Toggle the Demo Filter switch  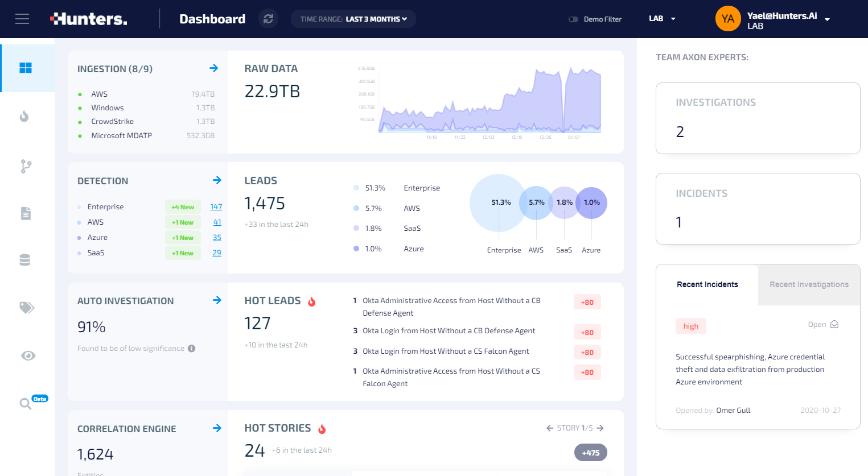click(573, 19)
